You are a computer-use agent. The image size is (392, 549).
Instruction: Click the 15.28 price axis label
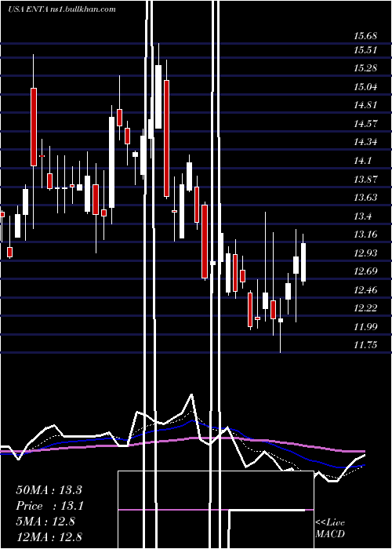click(365, 68)
